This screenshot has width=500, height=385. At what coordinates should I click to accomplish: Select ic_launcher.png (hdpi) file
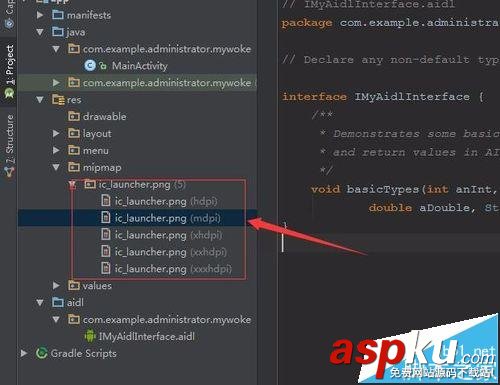pos(166,201)
